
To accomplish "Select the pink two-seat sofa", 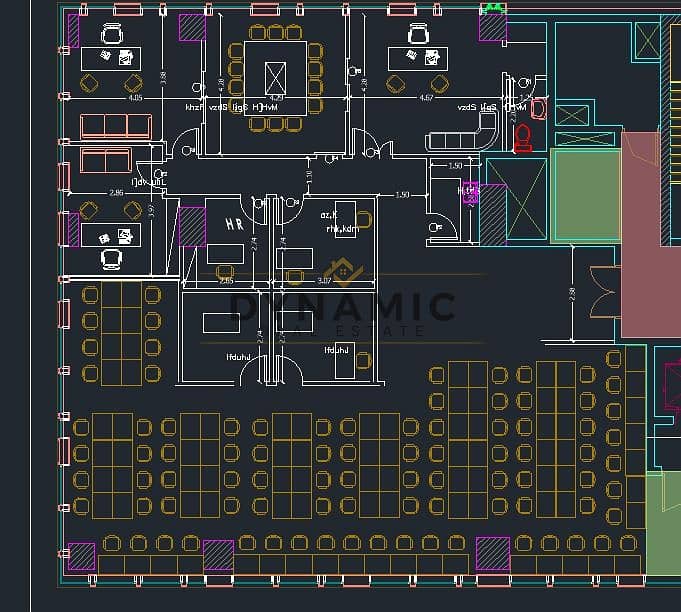I will (106, 160).
